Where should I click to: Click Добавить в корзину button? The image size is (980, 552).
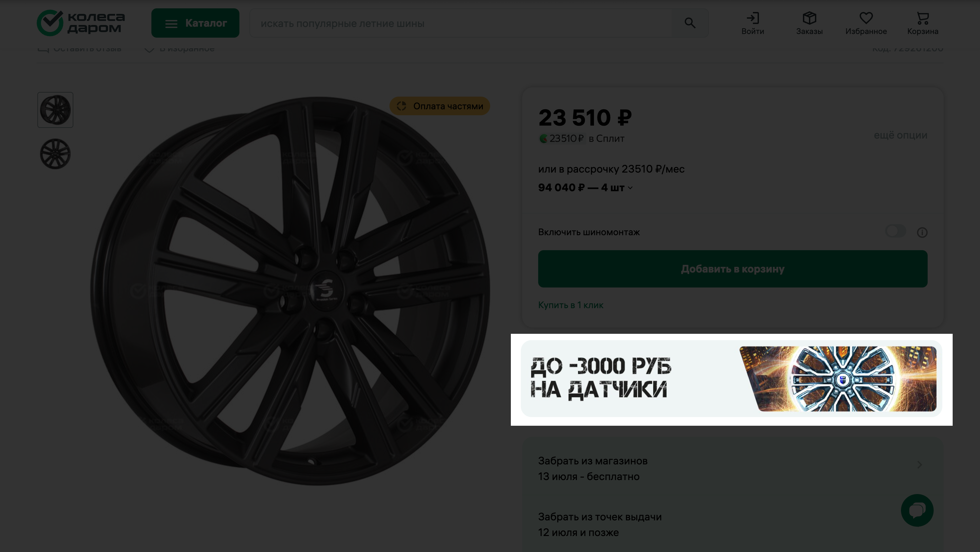pos(732,269)
